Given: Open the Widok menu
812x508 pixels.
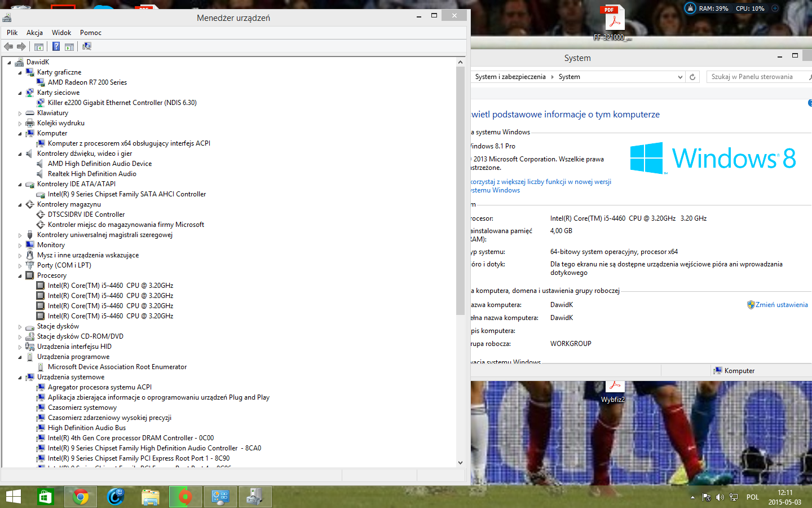Looking at the screenshot, I should pos(61,33).
